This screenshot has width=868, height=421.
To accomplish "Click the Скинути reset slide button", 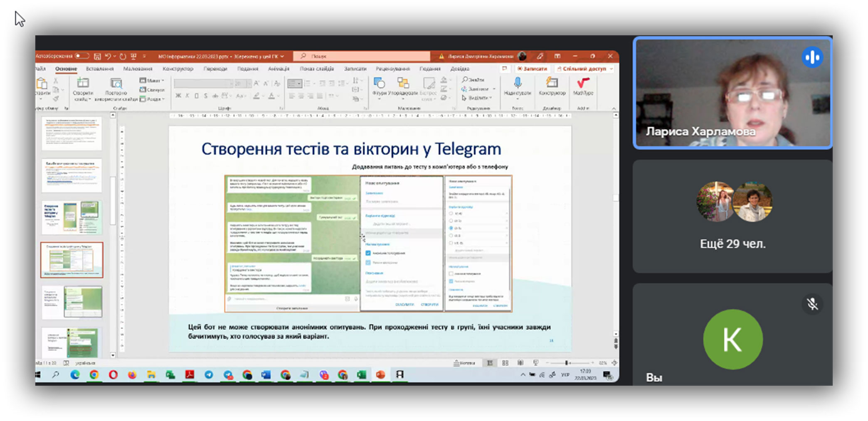I will click(152, 89).
